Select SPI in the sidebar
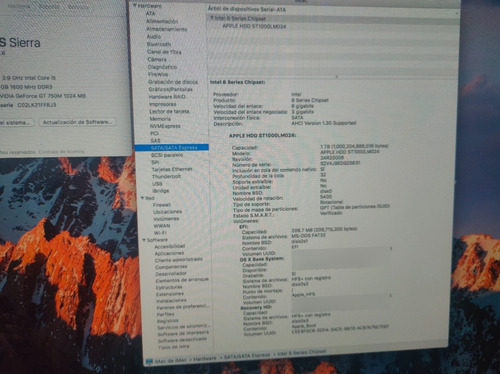This screenshot has height=374, width=500. [x=155, y=162]
